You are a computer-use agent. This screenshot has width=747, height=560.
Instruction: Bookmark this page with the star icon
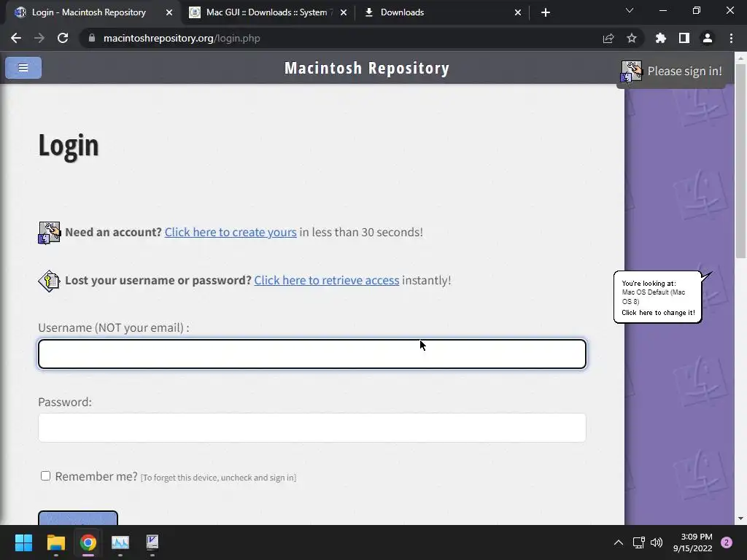point(632,38)
